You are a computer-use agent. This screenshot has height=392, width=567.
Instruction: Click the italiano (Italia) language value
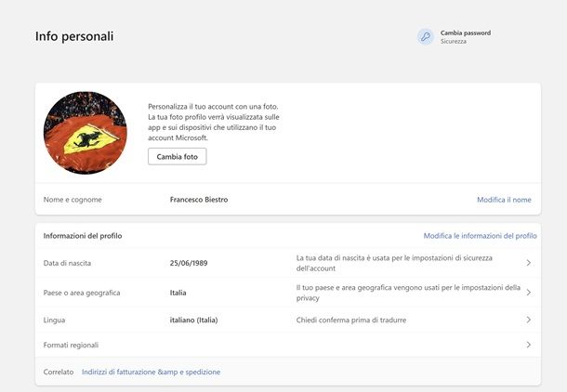(x=193, y=320)
